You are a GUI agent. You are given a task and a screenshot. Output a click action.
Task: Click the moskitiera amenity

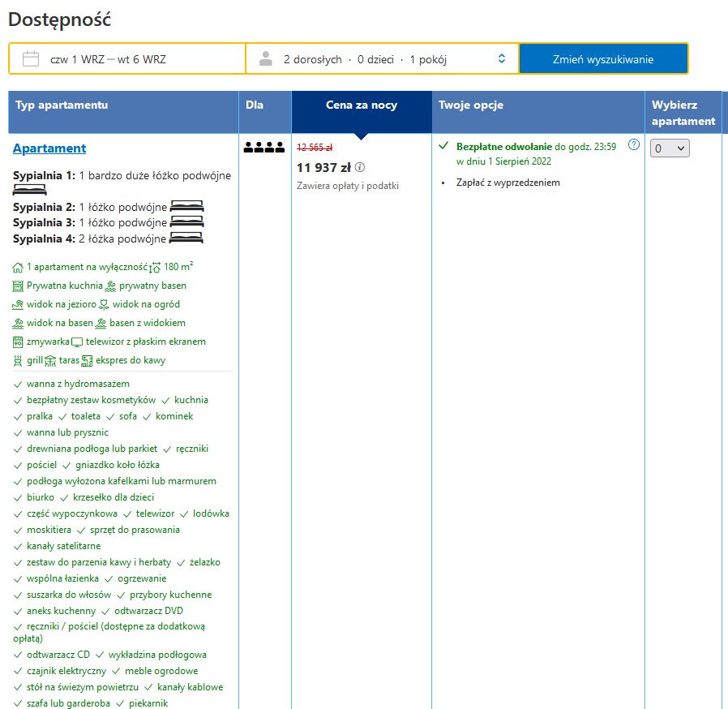49,530
